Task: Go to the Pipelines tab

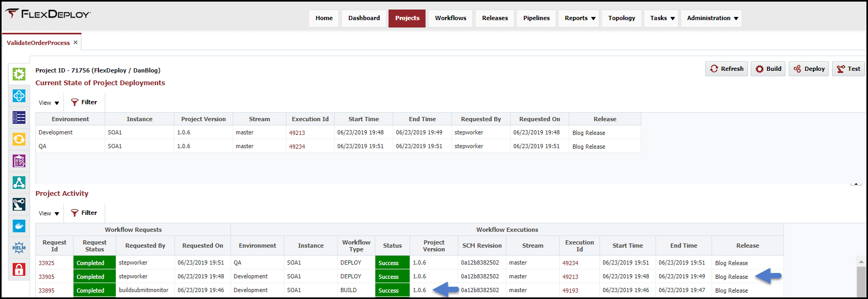Action: point(537,18)
